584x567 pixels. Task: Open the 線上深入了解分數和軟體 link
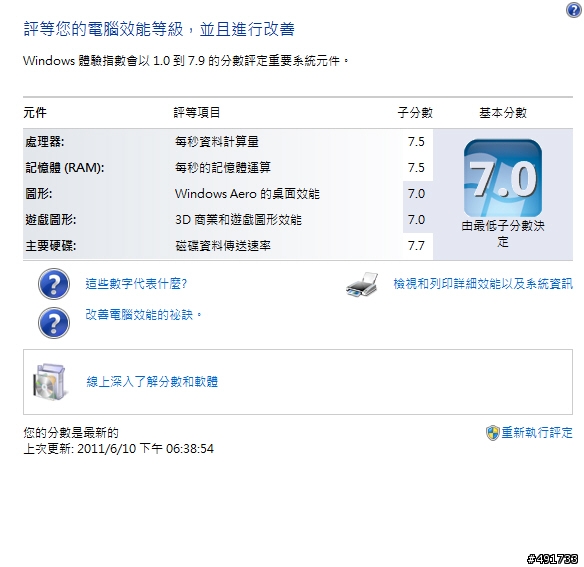152,381
